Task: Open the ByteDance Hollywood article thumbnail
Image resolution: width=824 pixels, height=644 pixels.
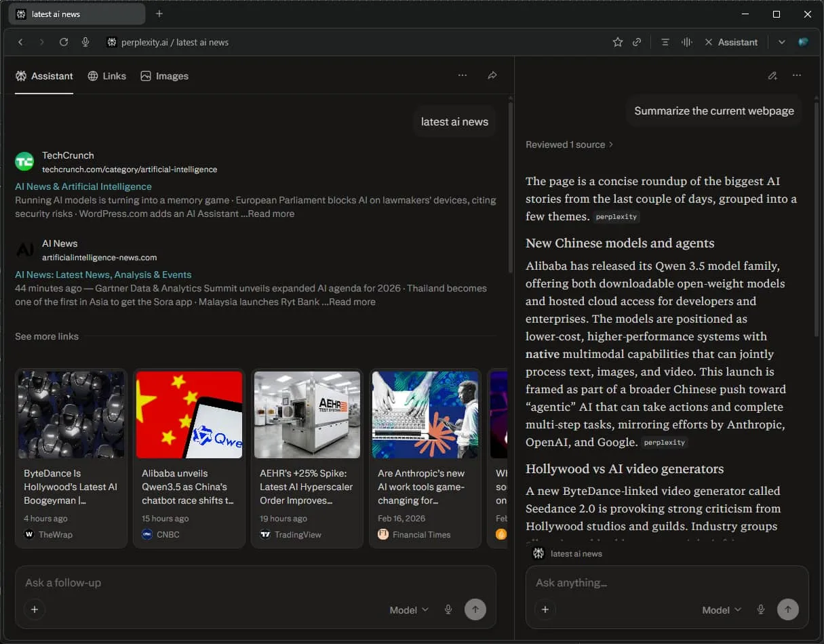Action: click(x=71, y=414)
